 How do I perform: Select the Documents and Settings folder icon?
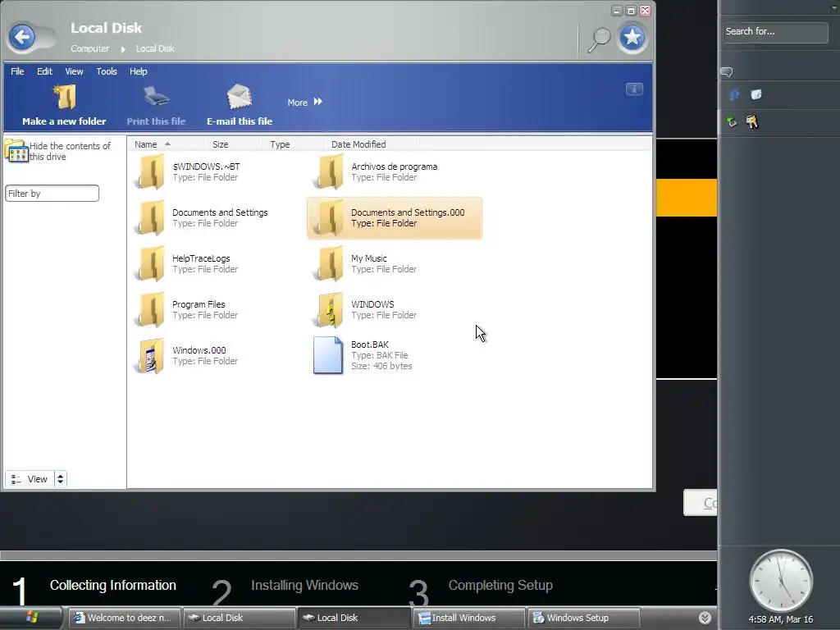151,218
